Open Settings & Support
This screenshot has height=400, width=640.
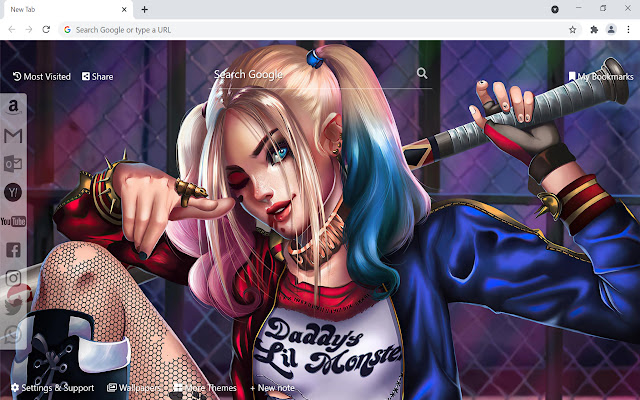52,388
